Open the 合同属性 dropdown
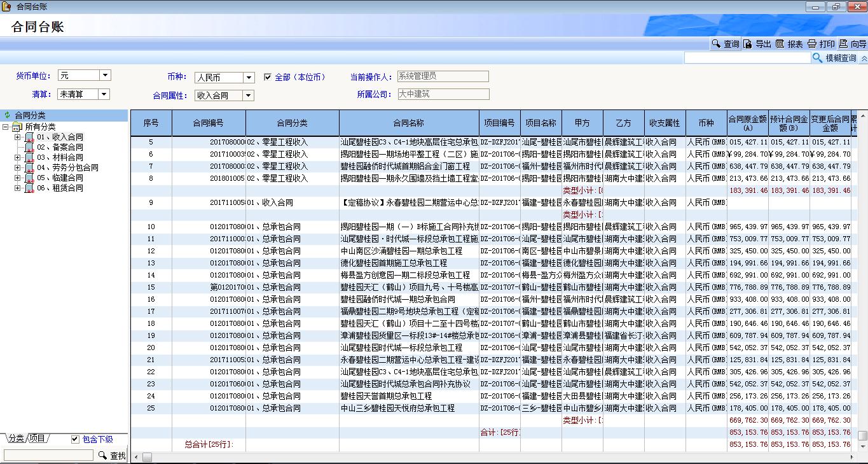This screenshot has width=868, height=464. point(248,95)
